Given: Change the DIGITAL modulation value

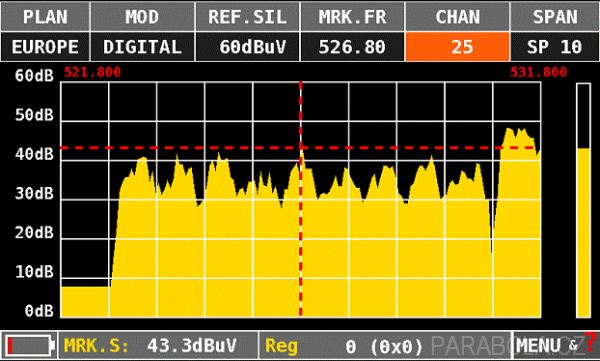Looking at the screenshot, I should (142, 47).
